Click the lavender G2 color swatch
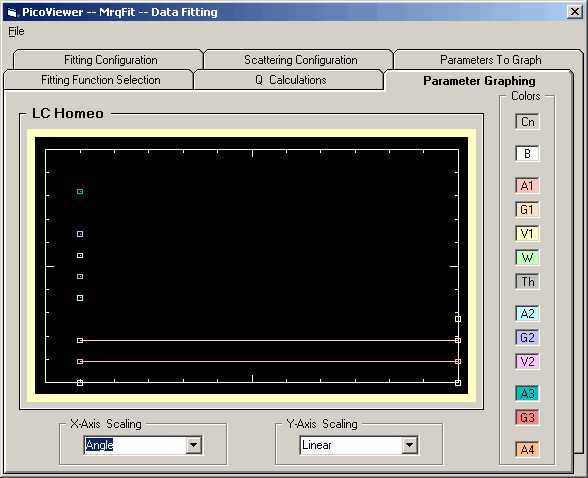The width and height of the screenshot is (588, 478). [x=527, y=337]
